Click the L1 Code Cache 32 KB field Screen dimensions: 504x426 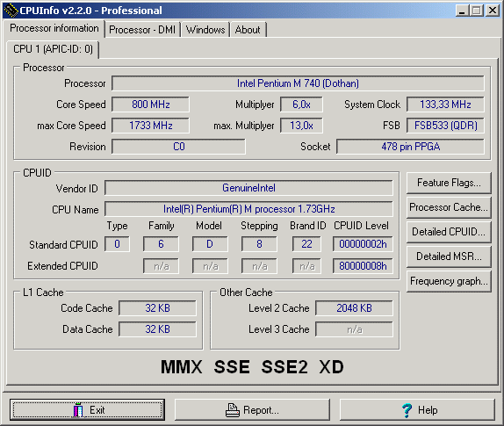[157, 308]
